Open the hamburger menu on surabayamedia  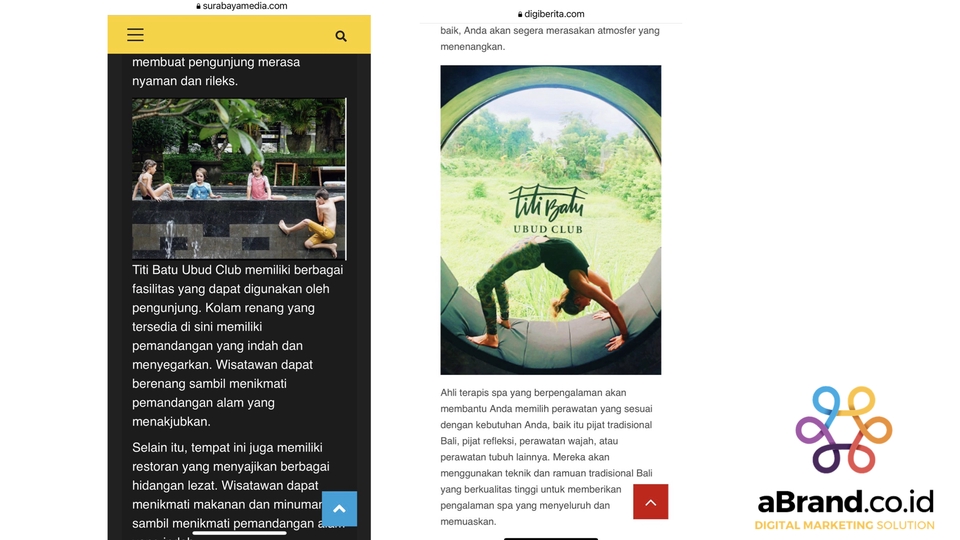(135, 35)
